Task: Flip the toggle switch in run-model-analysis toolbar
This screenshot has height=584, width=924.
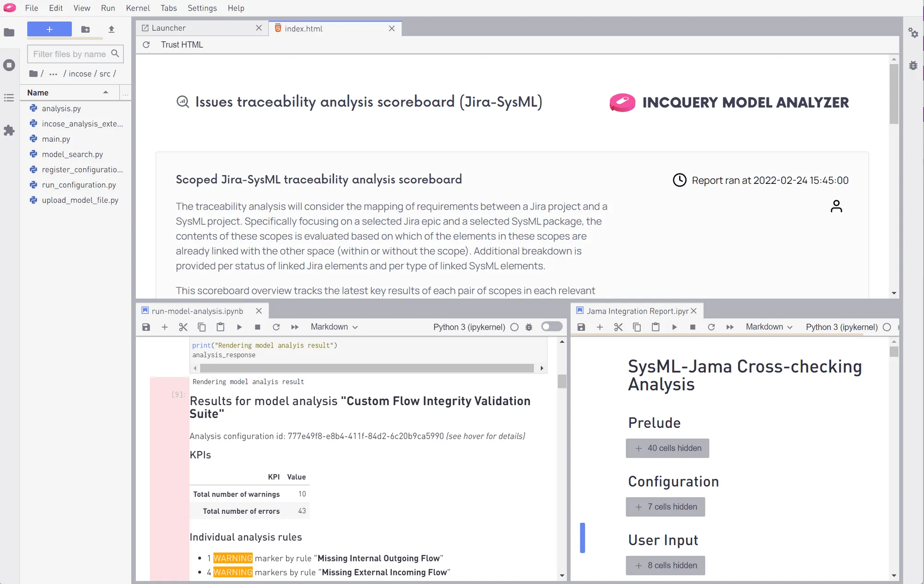Action: 552,327
